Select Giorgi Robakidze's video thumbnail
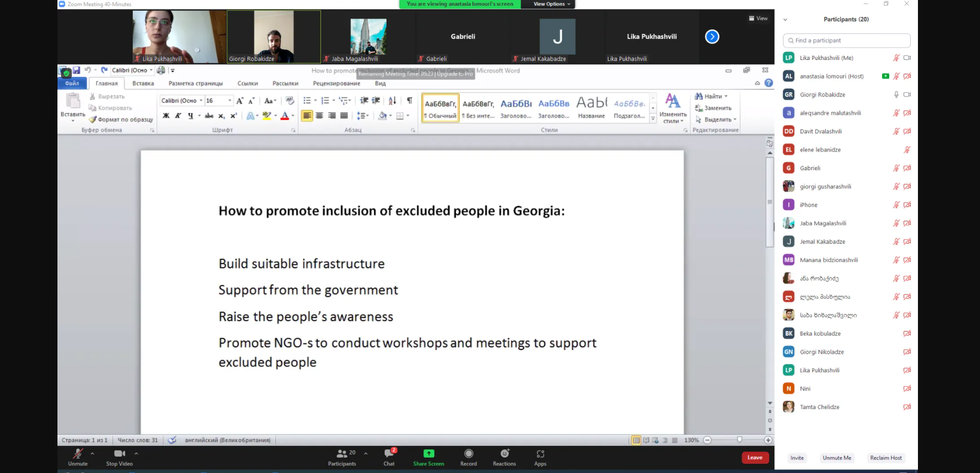Screen dimensions: 980x473 pyautogui.click(x=274, y=37)
